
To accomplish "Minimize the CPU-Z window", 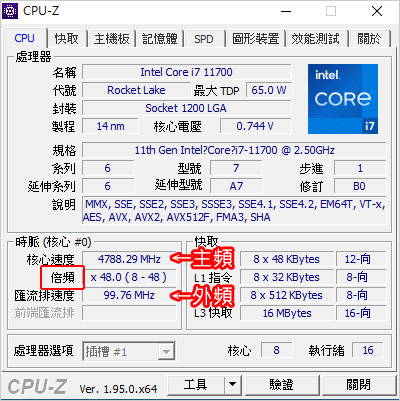I will coord(286,11).
